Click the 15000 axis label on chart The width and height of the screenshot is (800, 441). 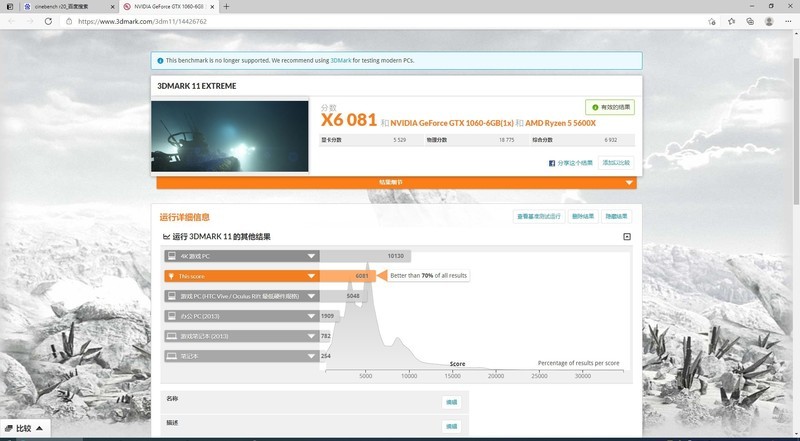(453, 376)
